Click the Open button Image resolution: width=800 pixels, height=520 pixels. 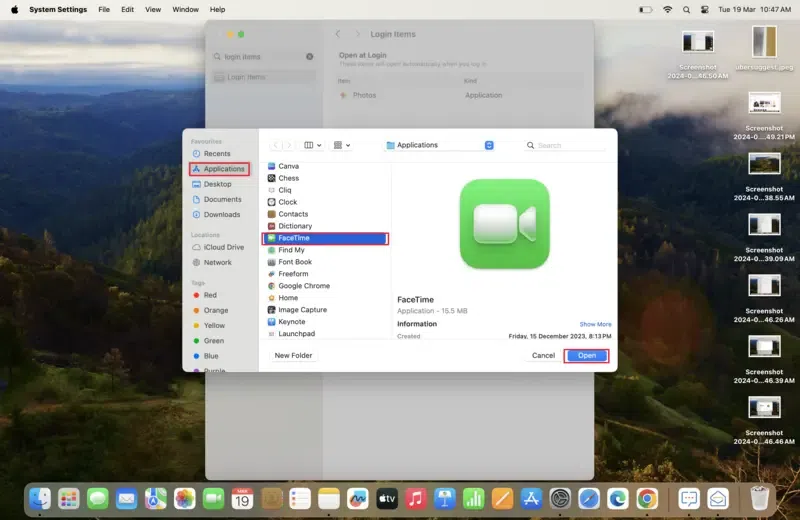(x=586, y=356)
